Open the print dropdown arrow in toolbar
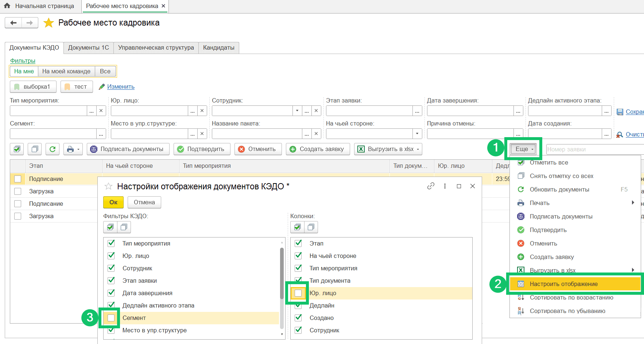Viewport: 644px width, 344px height. click(x=78, y=149)
